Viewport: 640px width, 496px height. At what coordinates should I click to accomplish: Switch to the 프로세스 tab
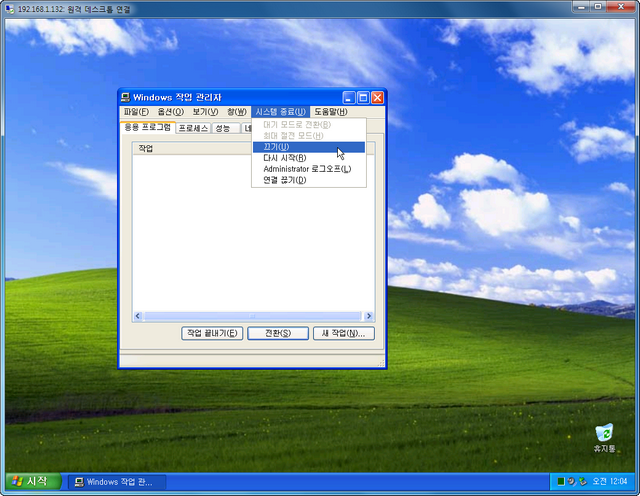[x=193, y=128]
